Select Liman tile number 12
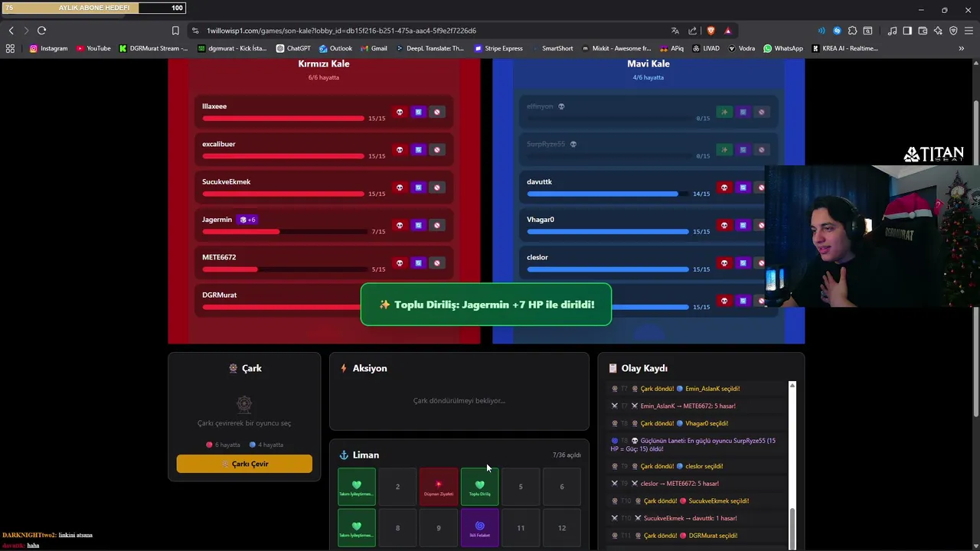The height and width of the screenshot is (551, 980). [562, 528]
